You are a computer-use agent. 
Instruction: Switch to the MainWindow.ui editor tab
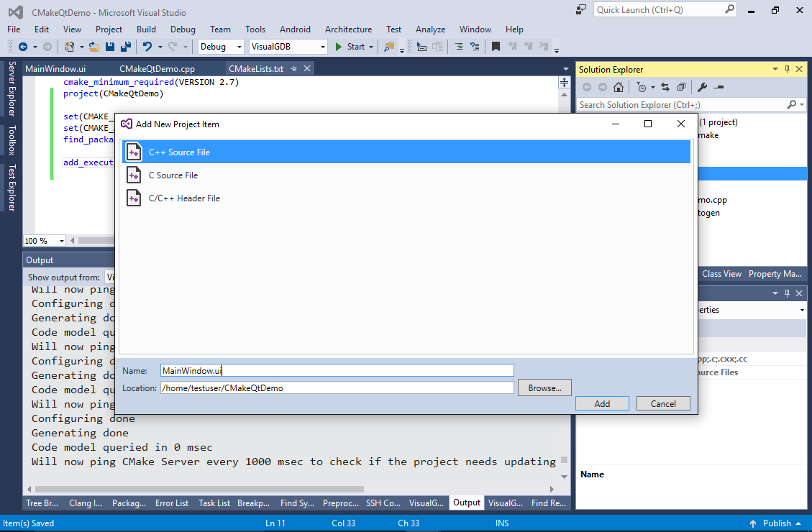55,69
